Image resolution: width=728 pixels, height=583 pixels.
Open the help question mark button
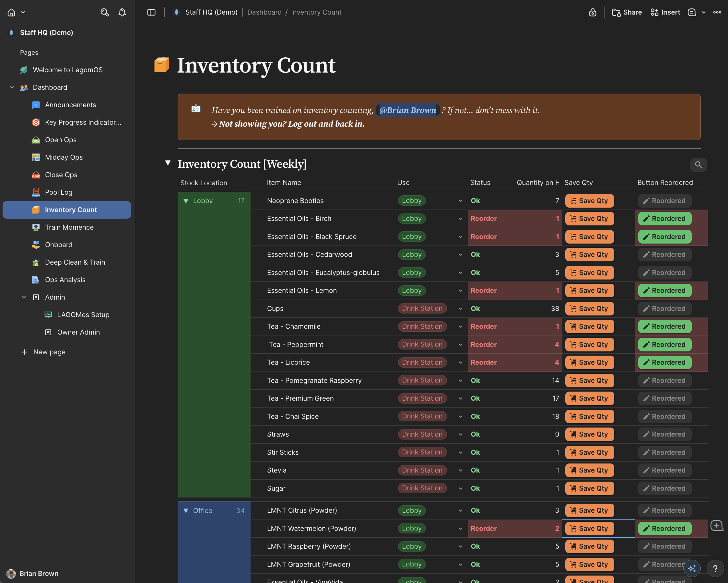pos(715,568)
